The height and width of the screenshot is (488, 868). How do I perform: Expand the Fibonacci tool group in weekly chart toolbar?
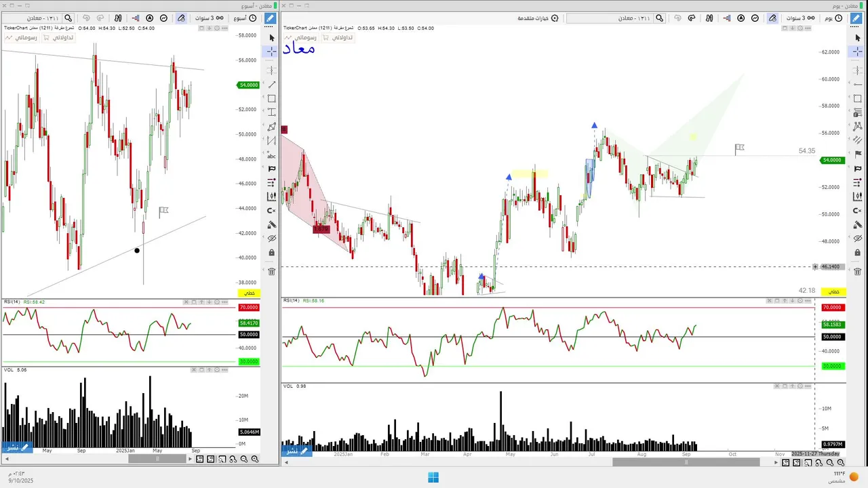pyautogui.click(x=272, y=113)
